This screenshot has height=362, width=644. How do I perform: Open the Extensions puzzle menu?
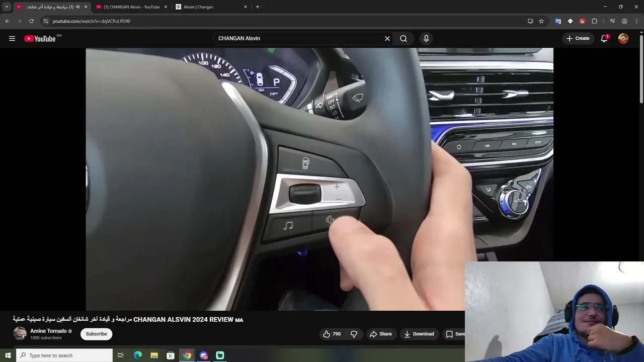pyautogui.click(x=594, y=21)
